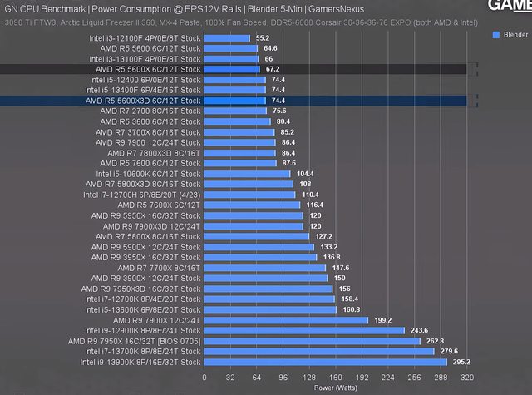This screenshot has height=395, width=532.
Task: Click the 55.2 value on the top bar
Action: (263, 38)
